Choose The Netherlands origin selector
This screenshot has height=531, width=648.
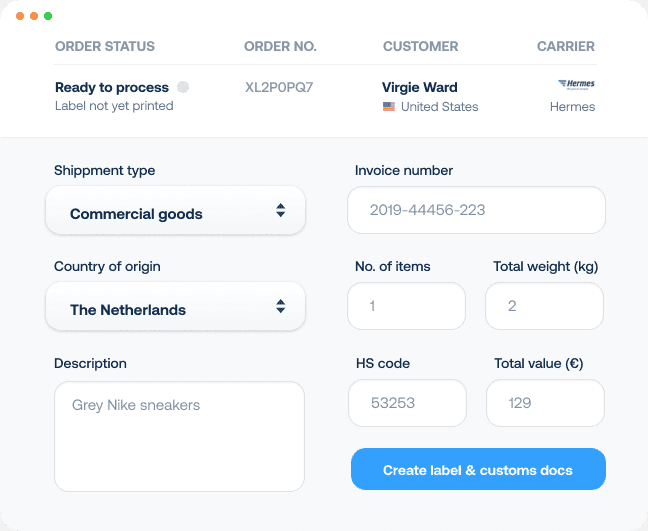click(x=176, y=307)
